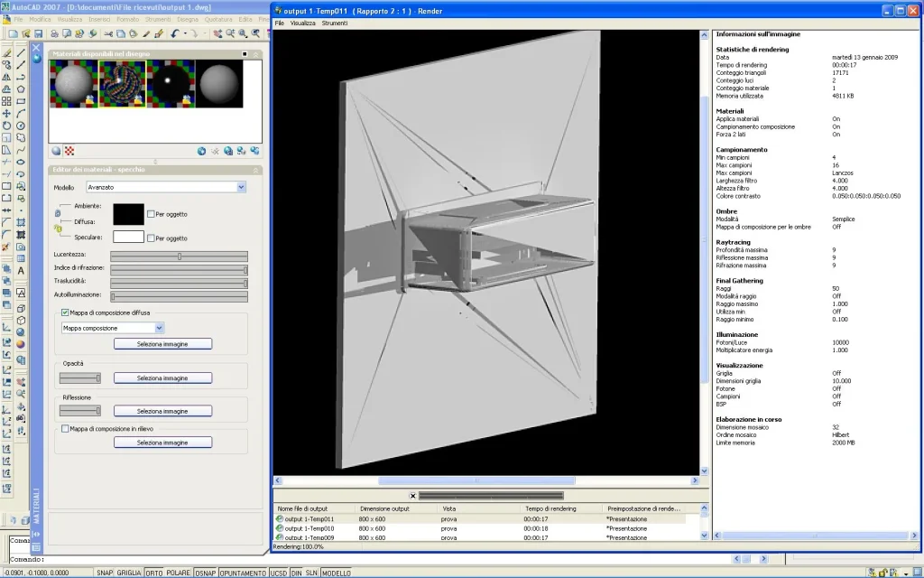The width and height of the screenshot is (924, 578).
Task: Click the black Diffusa color swatch
Action: pyautogui.click(x=128, y=214)
